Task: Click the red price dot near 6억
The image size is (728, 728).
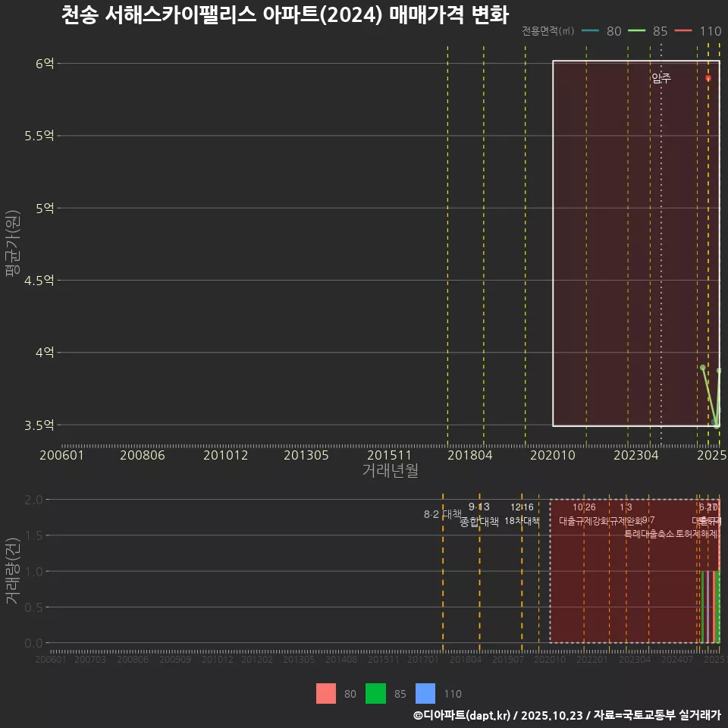Action: tap(709, 77)
